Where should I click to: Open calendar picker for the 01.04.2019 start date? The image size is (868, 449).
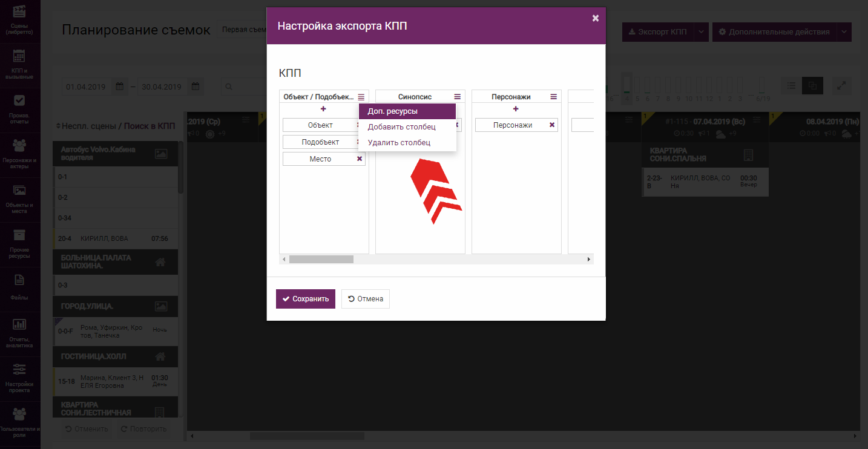point(119,87)
